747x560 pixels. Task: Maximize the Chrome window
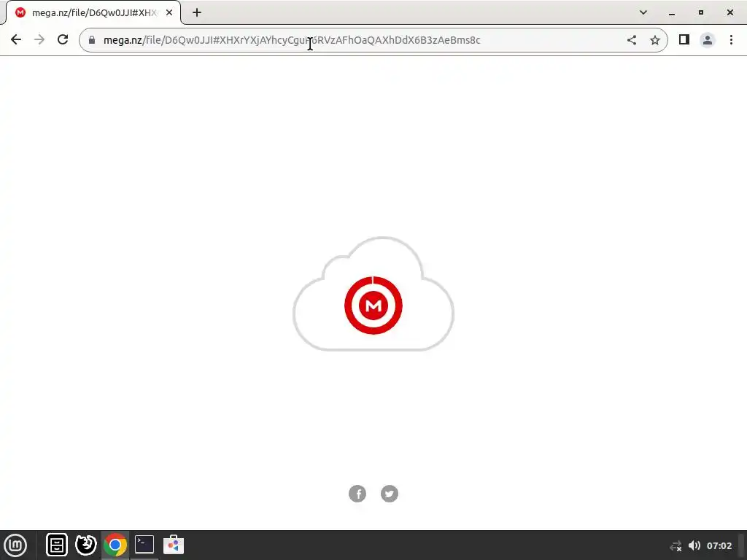701,12
